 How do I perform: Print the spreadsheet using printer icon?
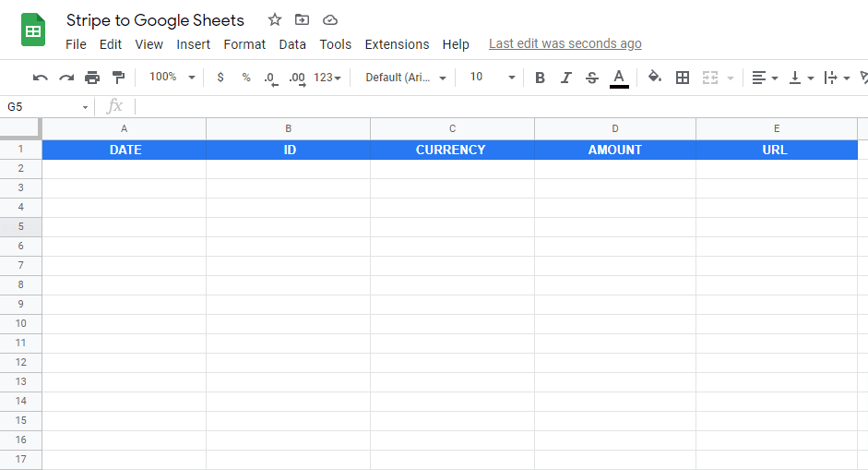pos(92,78)
